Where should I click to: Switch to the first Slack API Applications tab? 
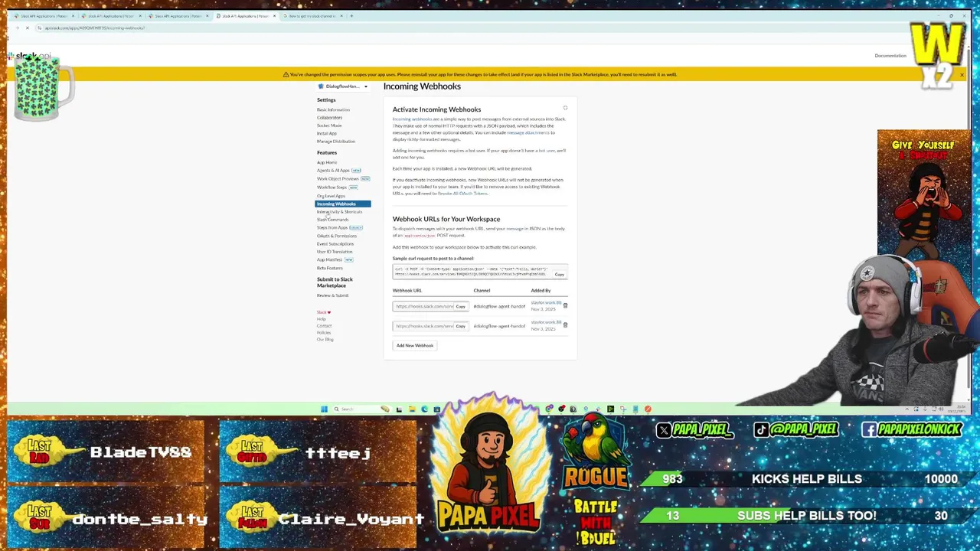(x=44, y=16)
